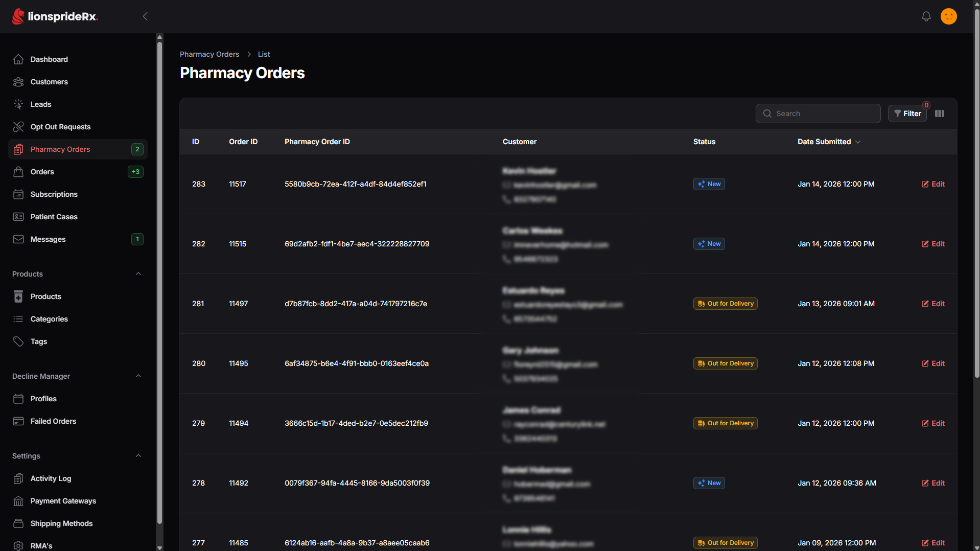This screenshot has width=980, height=551.
Task: Collapse the Settings sidebar group
Action: [138, 456]
